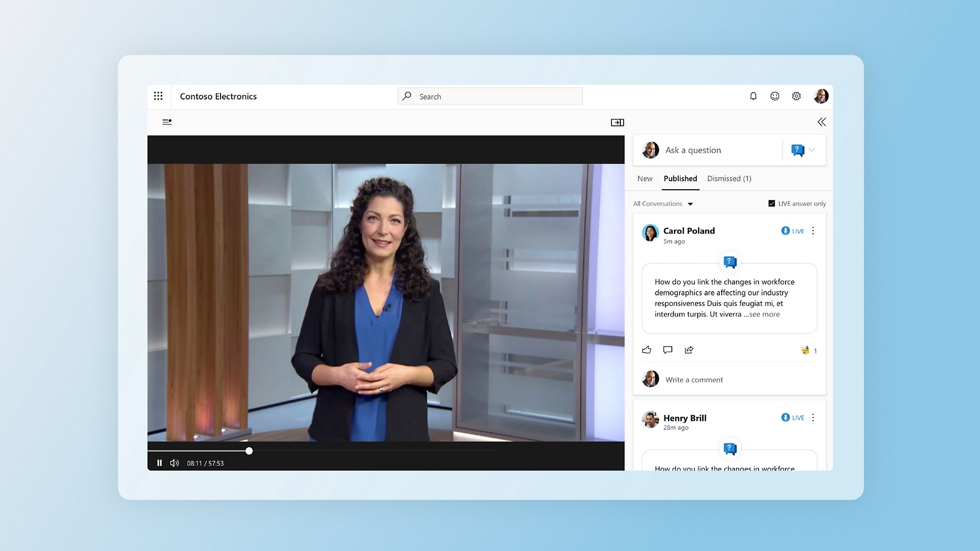Open question type dropdown chevron
Viewport: 980px width, 551px height.
click(x=811, y=150)
